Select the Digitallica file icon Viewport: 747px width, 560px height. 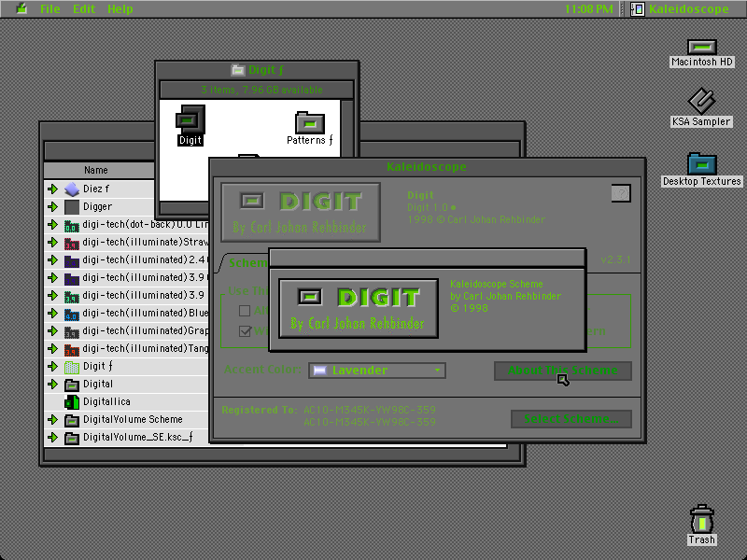(72, 402)
